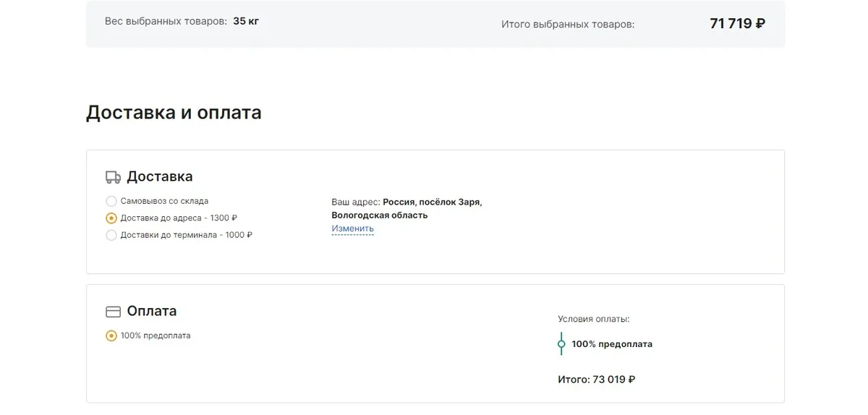Click the Доставка и оплата page heading
The image size is (868, 415).
pos(174,113)
